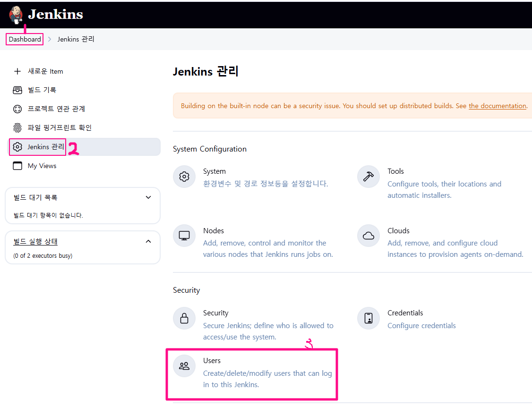
Task: Open the Dashboard breadcrumb
Action: click(x=25, y=39)
